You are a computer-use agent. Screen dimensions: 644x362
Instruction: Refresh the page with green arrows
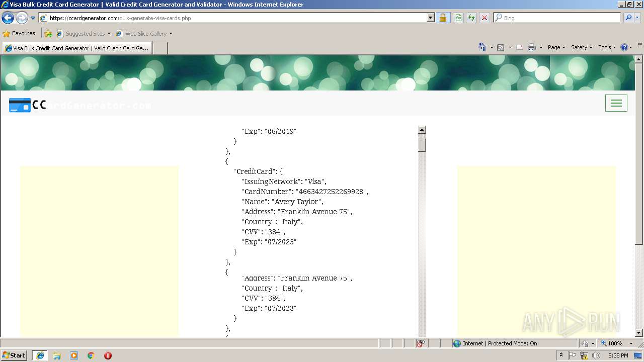click(471, 18)
